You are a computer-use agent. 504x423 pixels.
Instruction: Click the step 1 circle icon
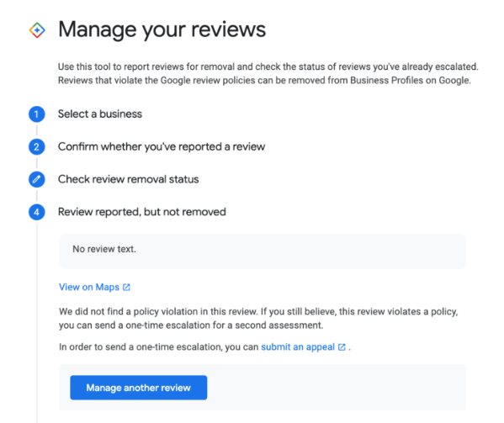pyautogui.click(x=37, y=114)
